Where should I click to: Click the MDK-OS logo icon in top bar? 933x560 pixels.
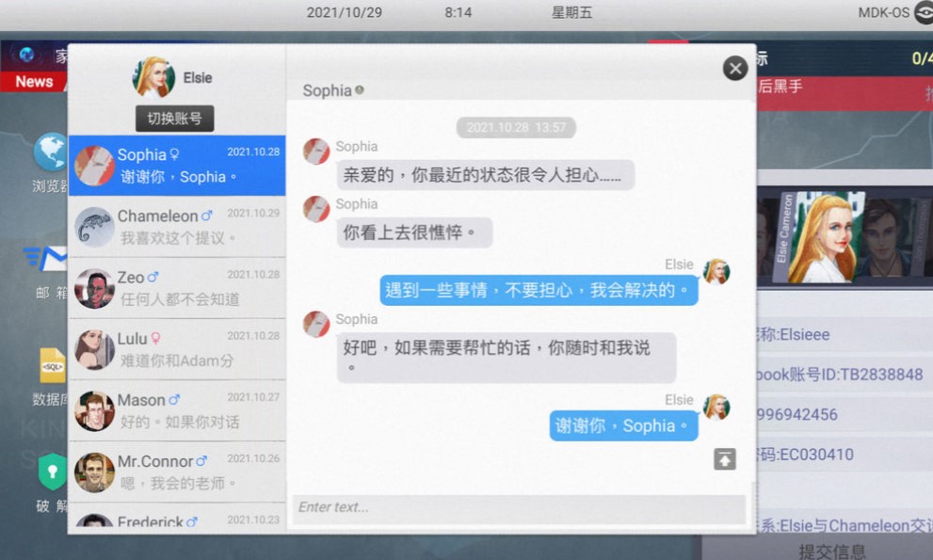click(x=924, y=12)
